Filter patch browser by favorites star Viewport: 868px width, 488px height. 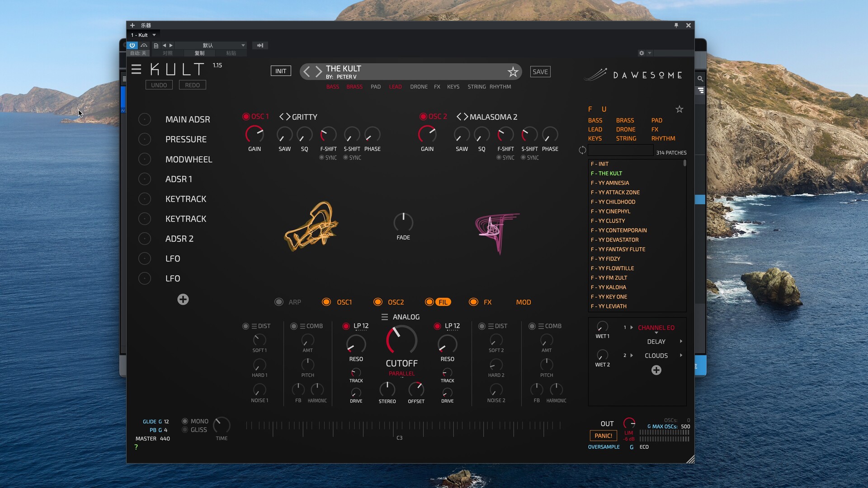[679, 109]
